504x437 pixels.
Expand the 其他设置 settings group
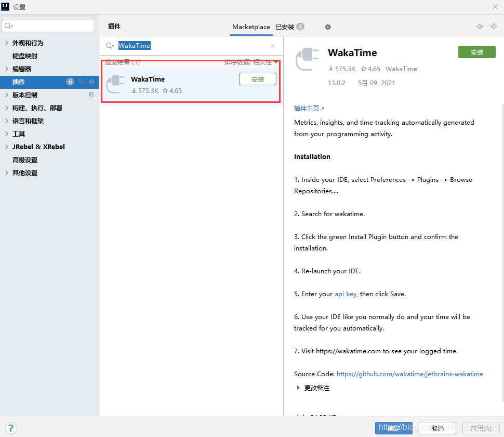tap(7, 173)
